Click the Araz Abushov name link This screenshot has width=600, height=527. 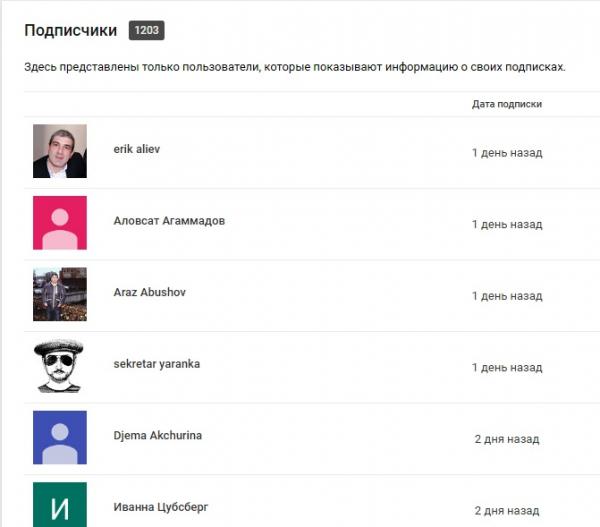pos(150,293)
